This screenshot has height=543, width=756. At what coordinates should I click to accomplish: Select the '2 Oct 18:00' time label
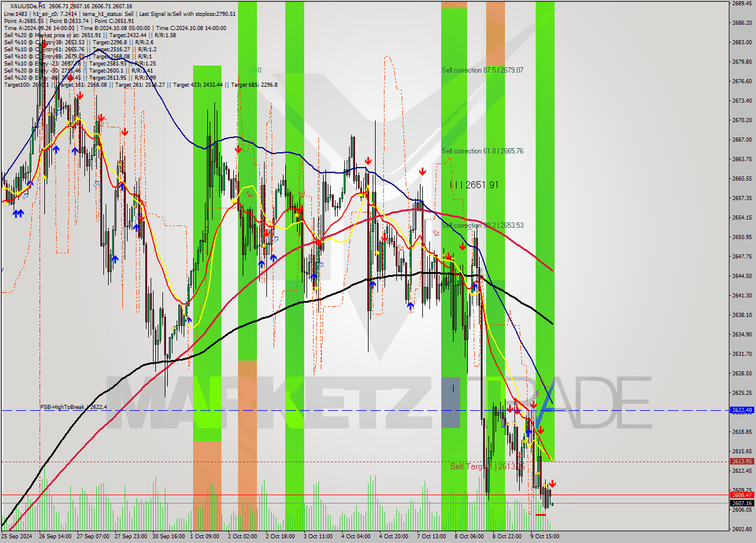pyautogui.click(x=282, y=537)
